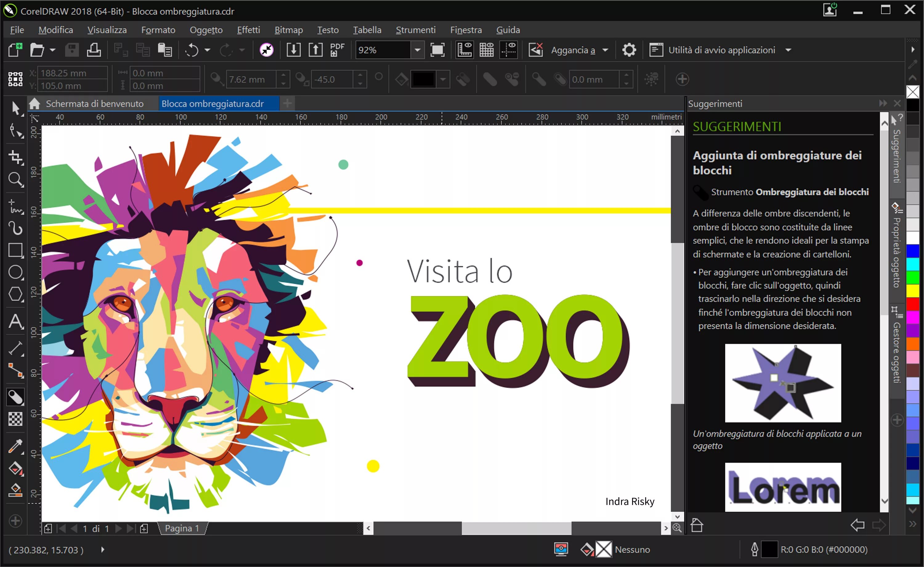The width and height of the screenshot is (924, 567).
Task: Select the Eyedropper tool
Action: [x=15, y=446]
